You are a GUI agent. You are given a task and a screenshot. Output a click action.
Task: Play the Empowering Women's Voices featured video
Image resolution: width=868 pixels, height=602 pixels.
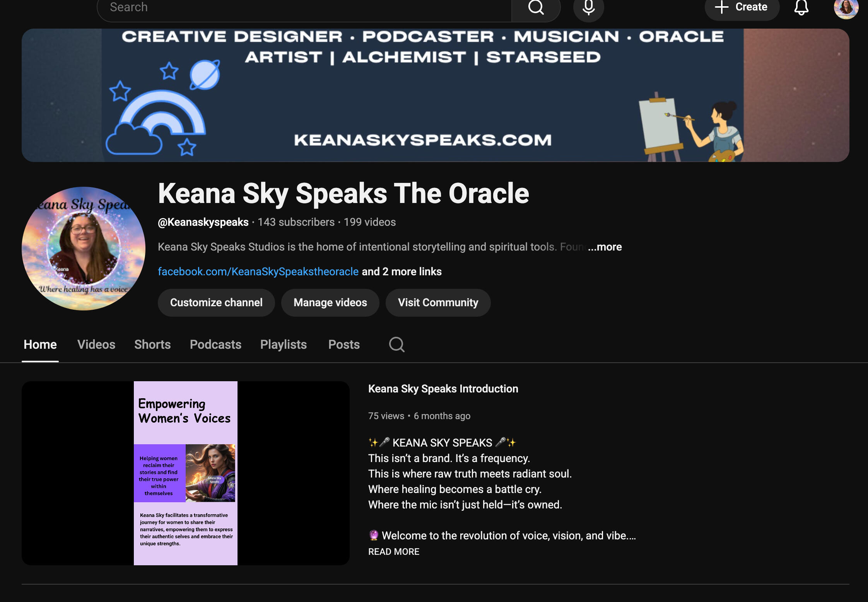pyautogui.click(x=186, y=473)
